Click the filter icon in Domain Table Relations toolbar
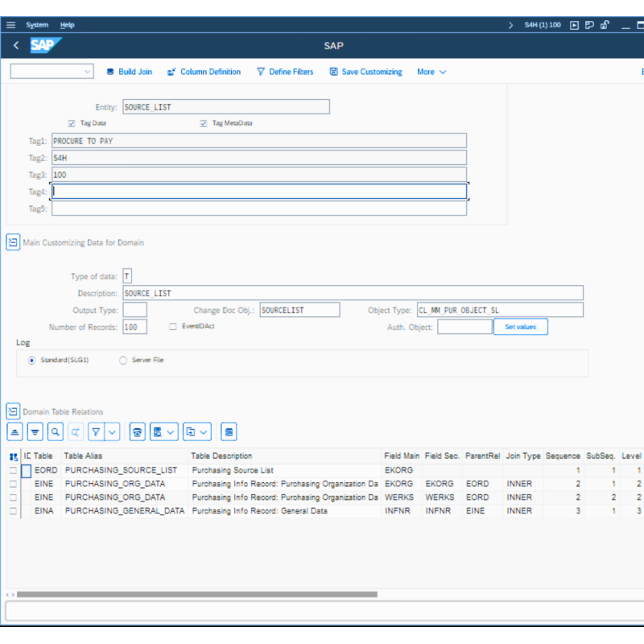Viewport: 644px width, 644px height. coord(96,431)
